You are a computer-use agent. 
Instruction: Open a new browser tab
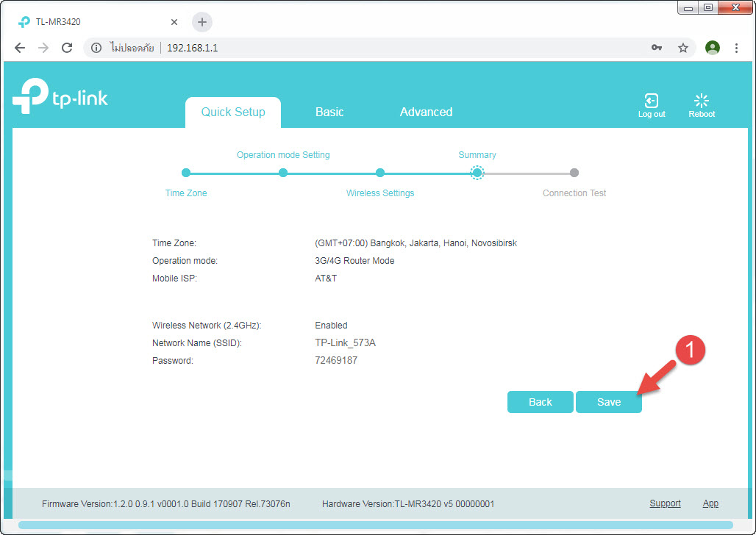pyautogui.click(x=202, y=22)
